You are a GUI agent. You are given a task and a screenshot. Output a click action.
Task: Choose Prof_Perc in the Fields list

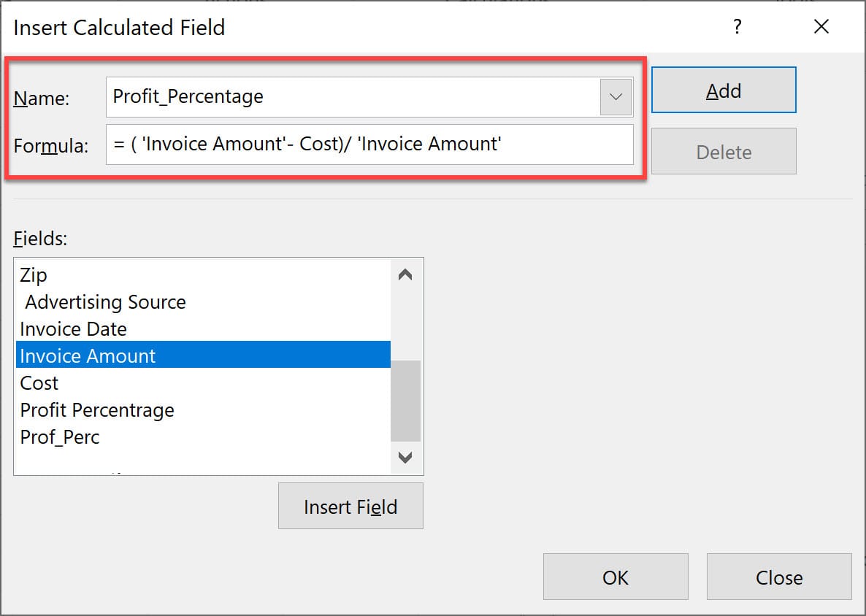pyautogui.click(x=60, y=437)
